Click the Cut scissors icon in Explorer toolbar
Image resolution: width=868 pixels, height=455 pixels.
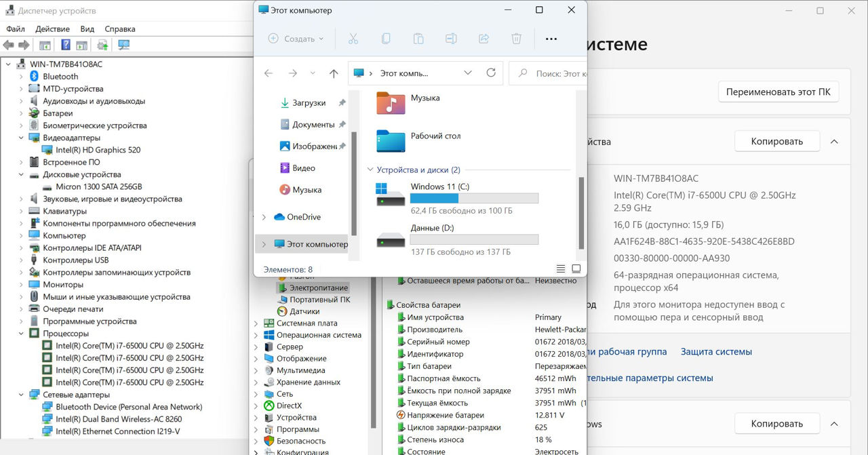353,39
